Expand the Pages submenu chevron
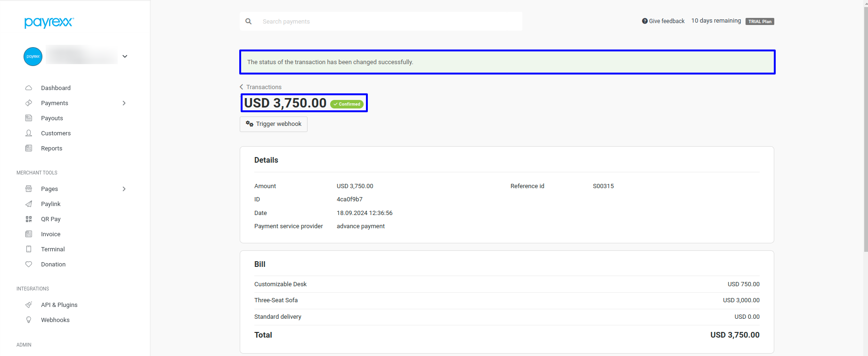Image resolution: width=868 pixels, height=356 pixels. pos(124,189)
